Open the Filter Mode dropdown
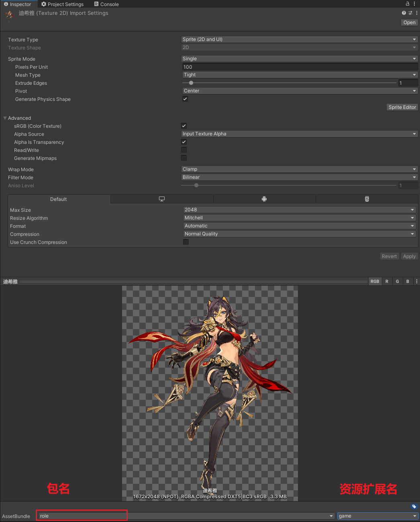The width and height of the screenshot is (420, 522). point(300,177)
